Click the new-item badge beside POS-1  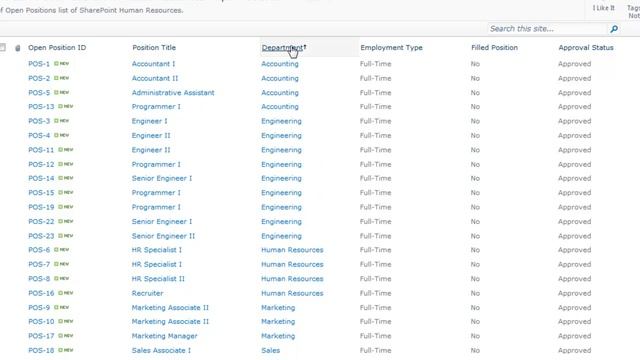62,64
